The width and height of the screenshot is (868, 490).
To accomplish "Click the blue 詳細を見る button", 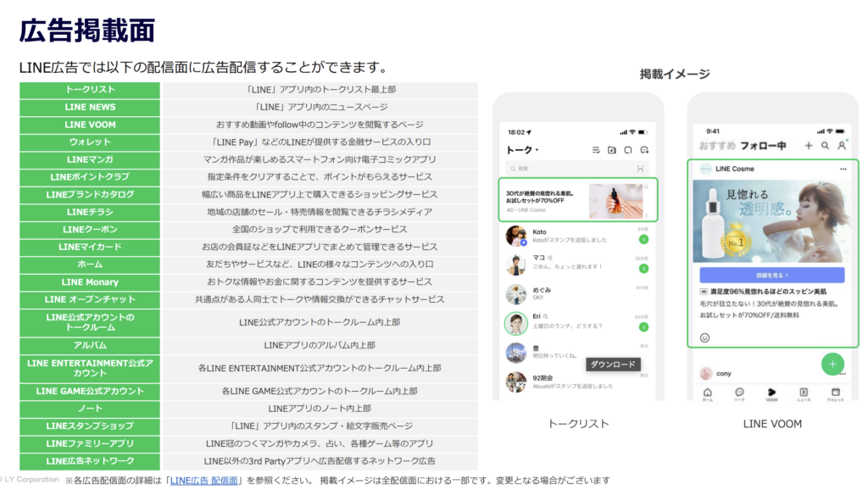I will click(x=771, y=275).
